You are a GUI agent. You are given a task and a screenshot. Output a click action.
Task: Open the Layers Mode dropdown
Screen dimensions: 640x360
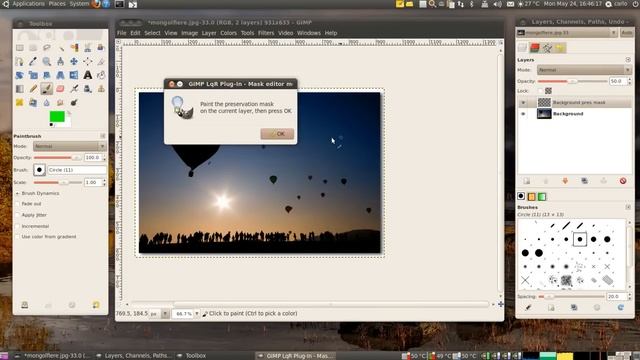pyautogui.click(x=584, y=70)
